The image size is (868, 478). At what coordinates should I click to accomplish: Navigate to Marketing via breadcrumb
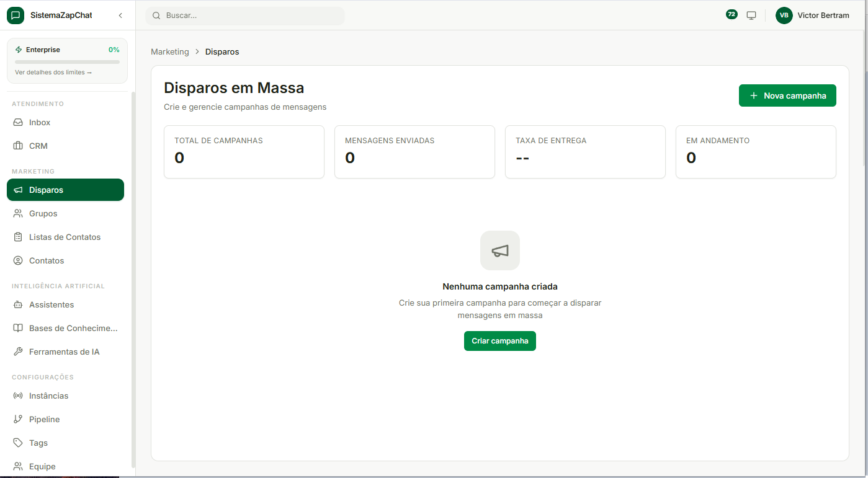(x=169, y=51)
